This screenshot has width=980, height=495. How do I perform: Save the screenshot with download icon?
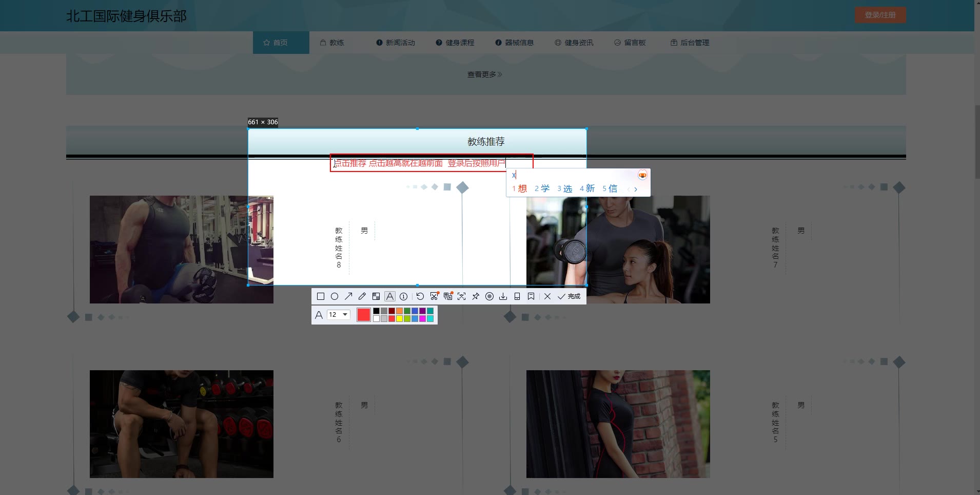pos(503,296)
